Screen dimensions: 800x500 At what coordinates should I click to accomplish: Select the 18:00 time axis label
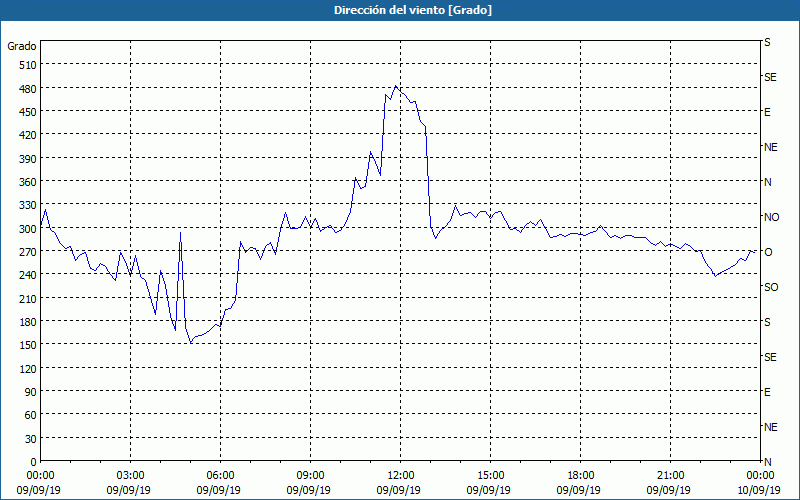coord(581,476)
